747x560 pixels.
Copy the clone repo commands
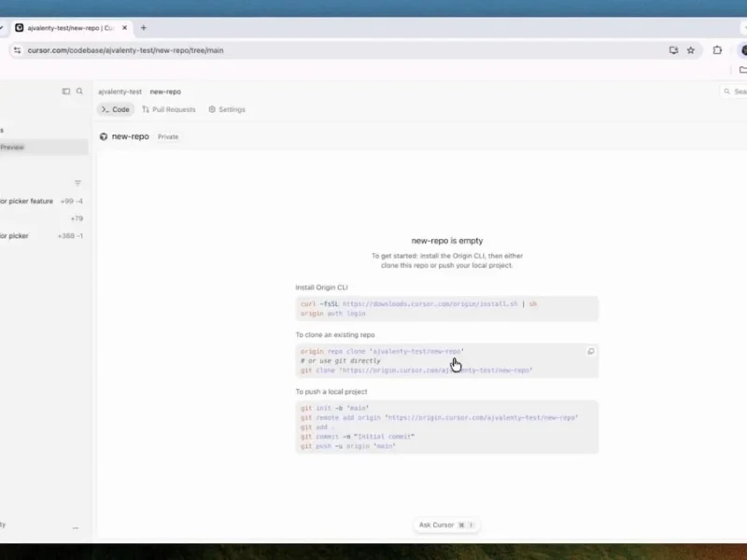pos(591,352)
